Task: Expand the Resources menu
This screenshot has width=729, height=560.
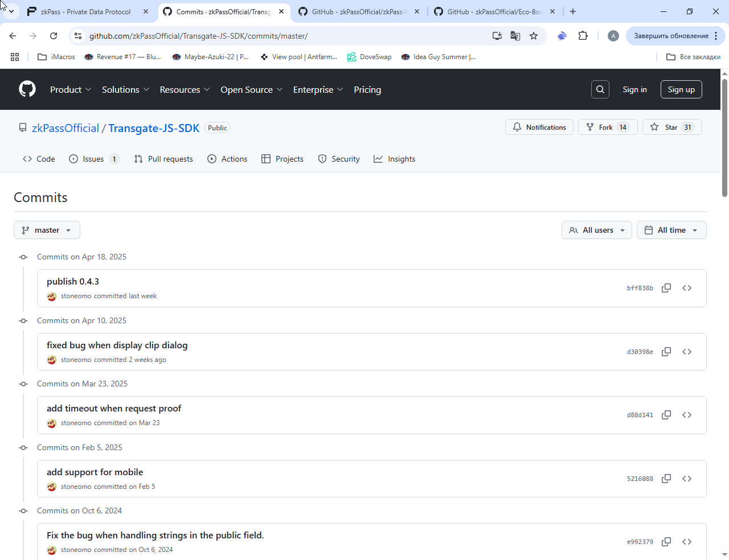Action: tap(185, 89)
